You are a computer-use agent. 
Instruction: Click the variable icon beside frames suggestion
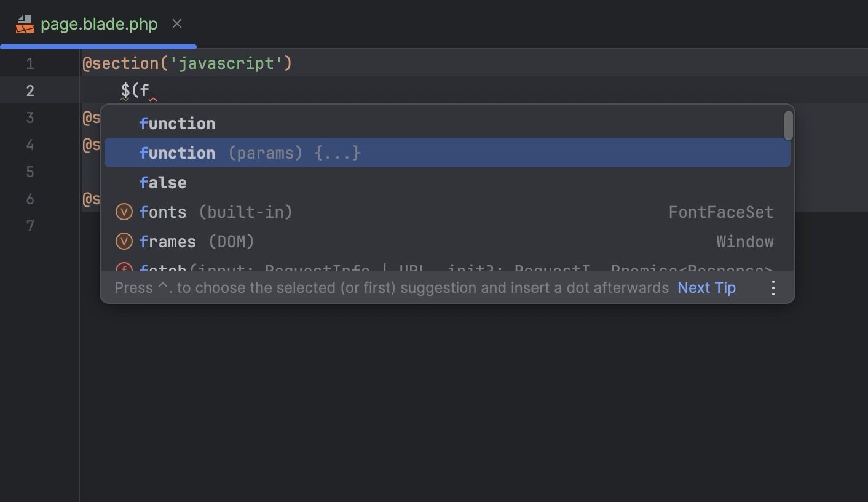coord(124,242)
